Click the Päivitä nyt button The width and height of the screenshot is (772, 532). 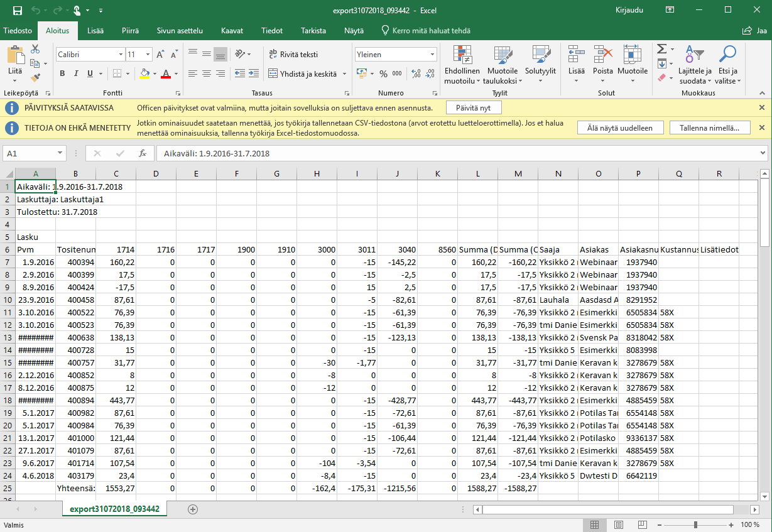(x=474, y=107)
